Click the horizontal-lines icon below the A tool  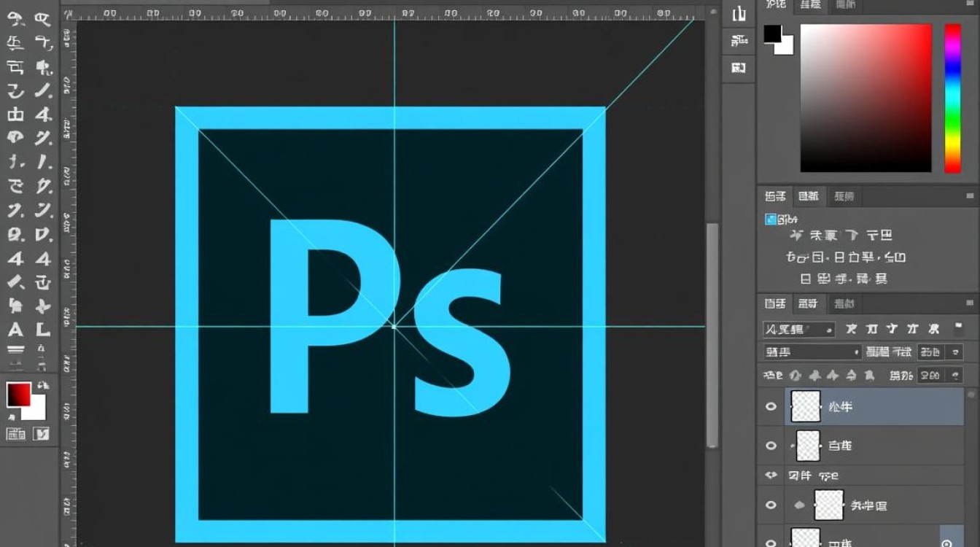tap(15, 350)
